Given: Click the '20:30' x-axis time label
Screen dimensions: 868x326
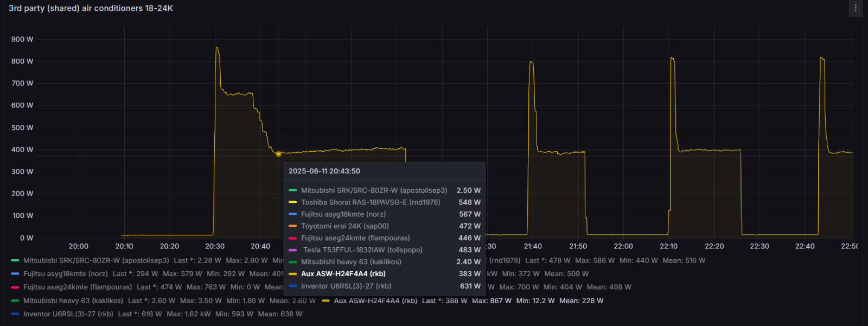Looking at the screenshot, I should click(x=215, y=246).
